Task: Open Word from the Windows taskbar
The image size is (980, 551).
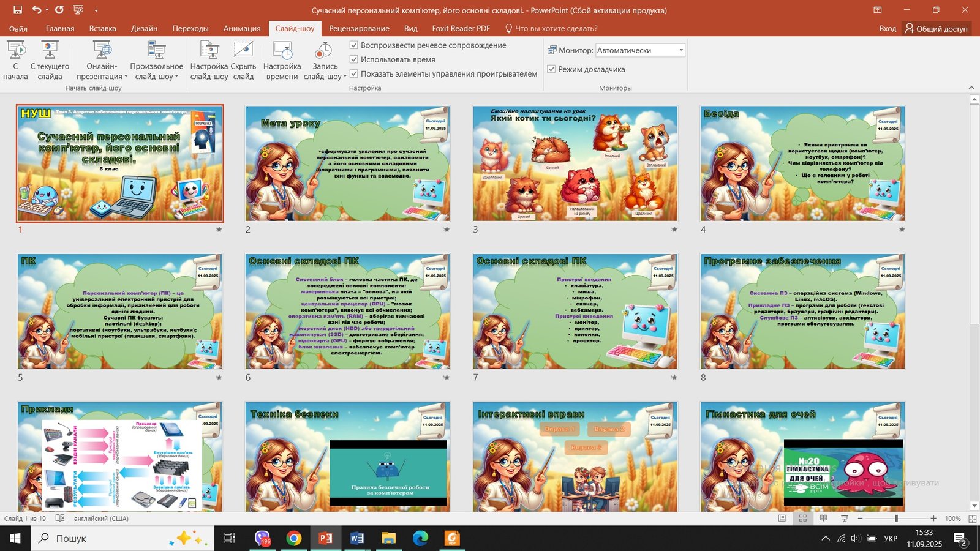Action: (356, 538)
